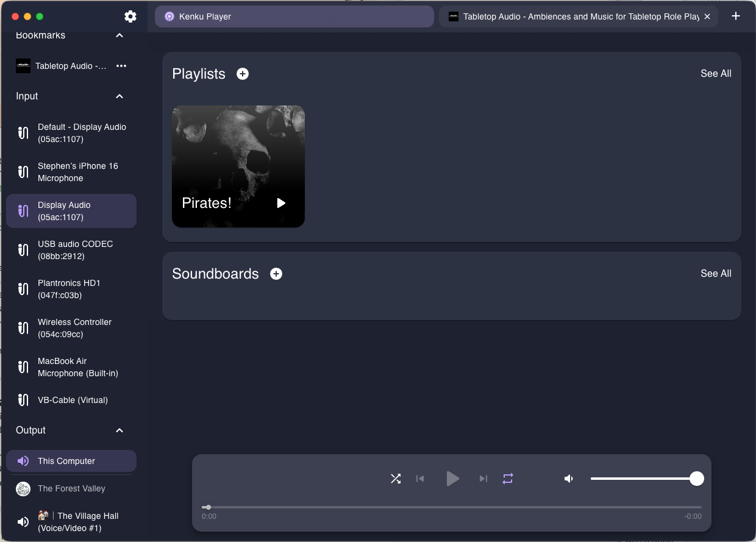Click the Input section label
The image size is (756, 542).
coord(27,96)
